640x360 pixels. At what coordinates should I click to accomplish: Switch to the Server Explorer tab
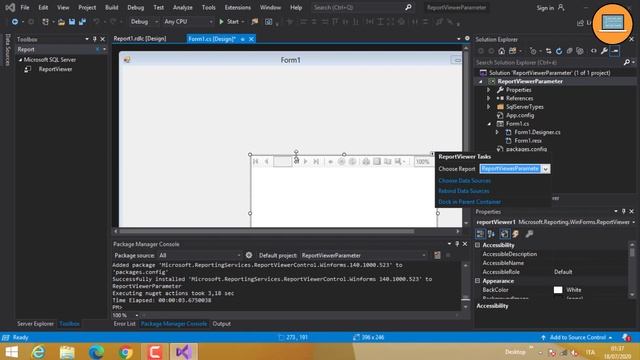[x=36, y=324]
